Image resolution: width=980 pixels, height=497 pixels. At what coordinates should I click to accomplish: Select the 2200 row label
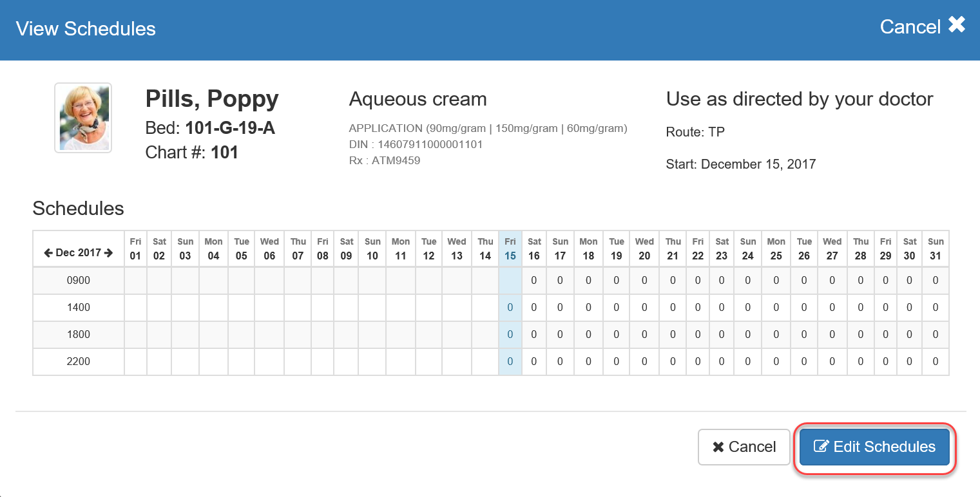coord(79,362)
